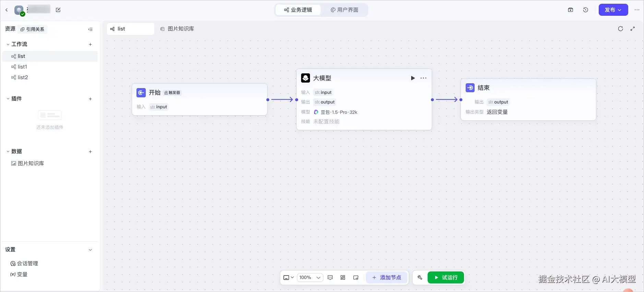Click the input port of 结束 node
Image resolution: width=644 pixels, height=292 pixels.
[x=461, y=100]
